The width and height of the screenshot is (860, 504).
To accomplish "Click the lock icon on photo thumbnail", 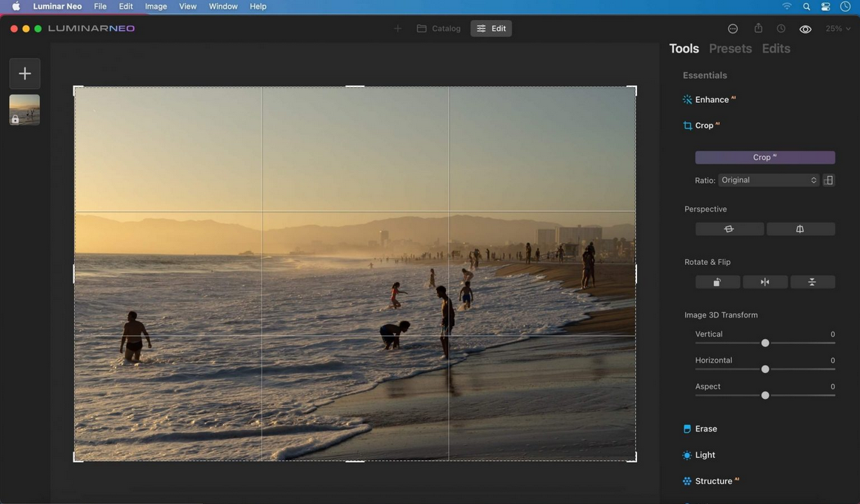I will click(x=15, y=119).
